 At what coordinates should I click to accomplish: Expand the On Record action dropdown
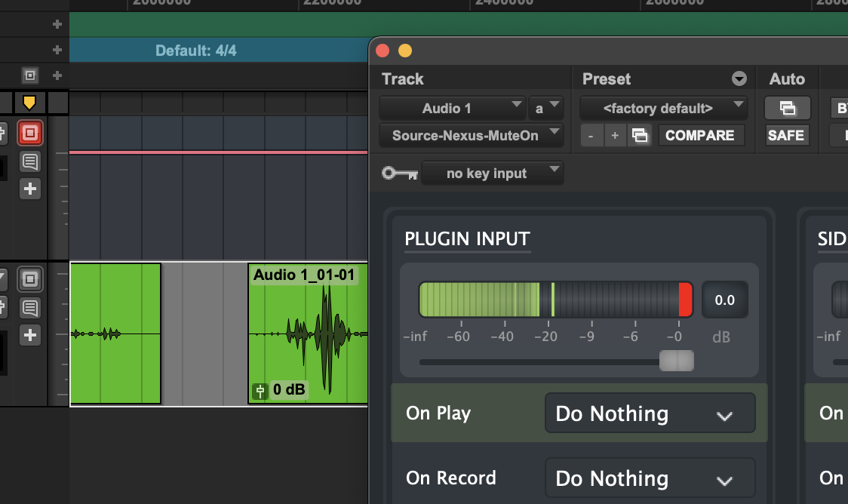[650, 478]
